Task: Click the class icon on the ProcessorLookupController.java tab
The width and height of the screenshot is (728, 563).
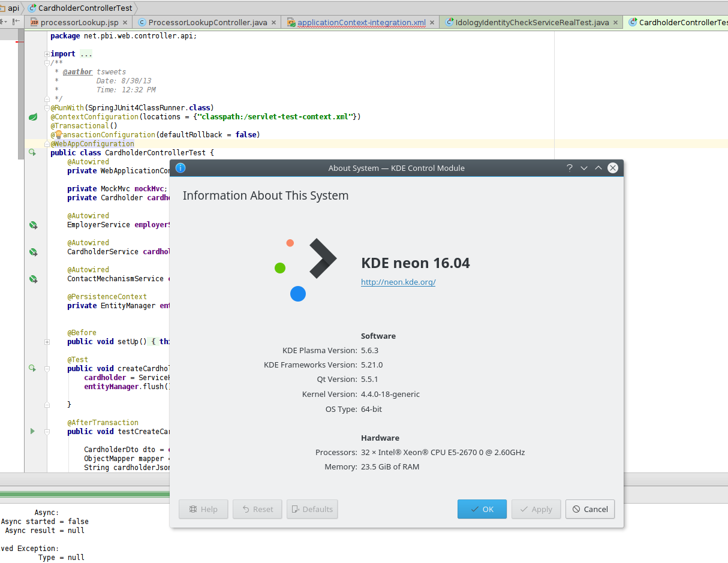Action: tap(142, 22)
